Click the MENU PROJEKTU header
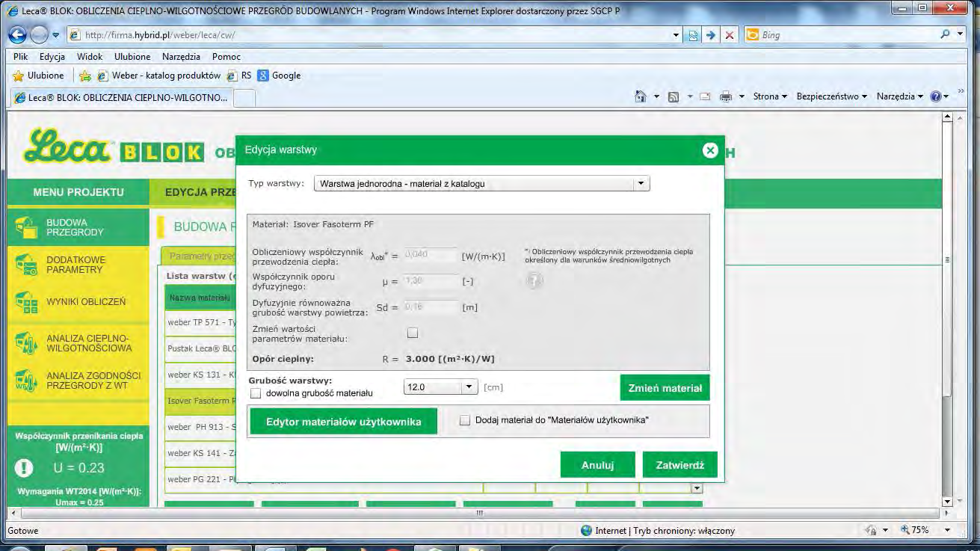Image resolution: width=980 pixels, height=551 pixels. pyautogui.click(x=78, y=192)
